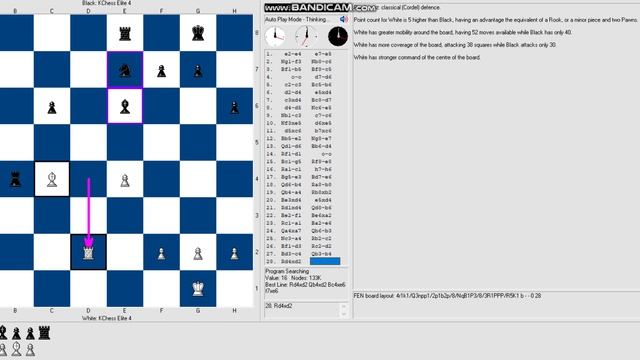This screenshot has width=640, height=360.
Task: Click the white-faced clock with red hand
Action: tap(275, 36)
